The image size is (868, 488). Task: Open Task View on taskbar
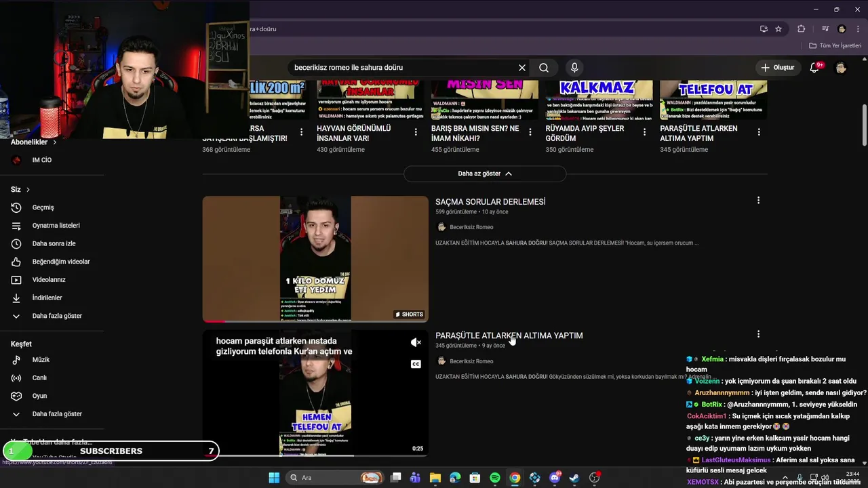point(396,478)
